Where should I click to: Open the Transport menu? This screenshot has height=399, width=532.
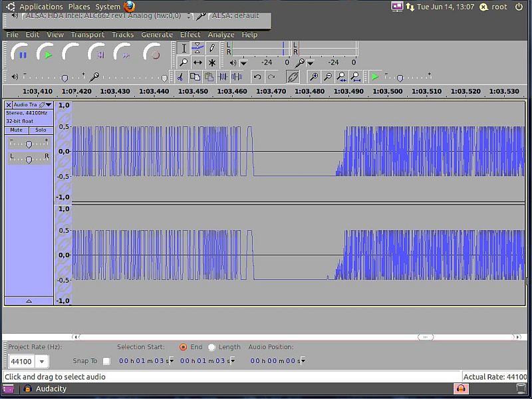click(x=88, y=35)
